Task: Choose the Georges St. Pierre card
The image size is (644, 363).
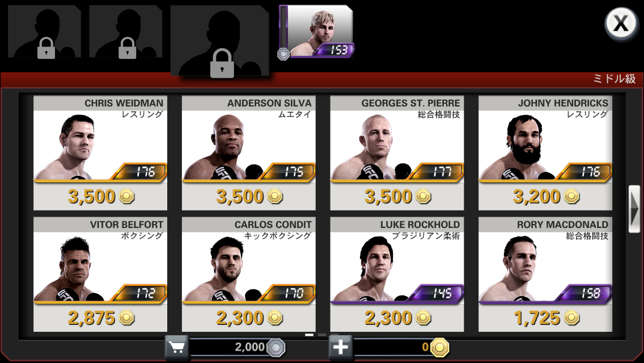Action: pos(397,153)
